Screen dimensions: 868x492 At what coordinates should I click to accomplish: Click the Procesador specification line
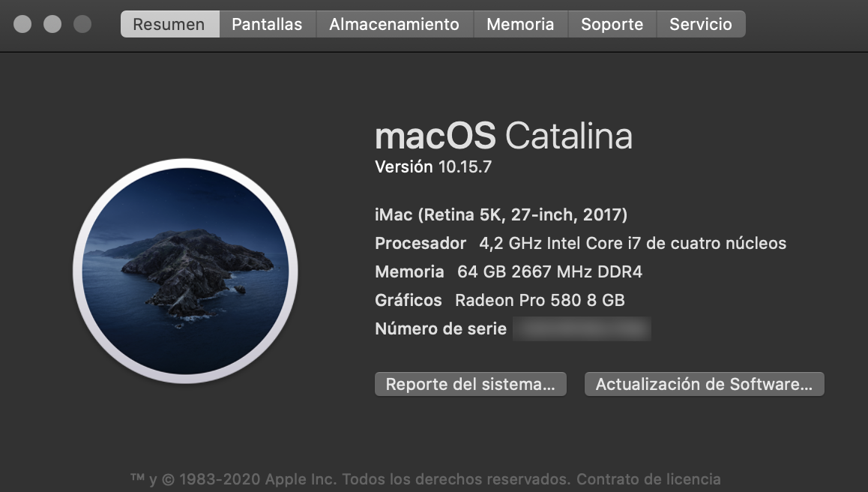[581, 243]
